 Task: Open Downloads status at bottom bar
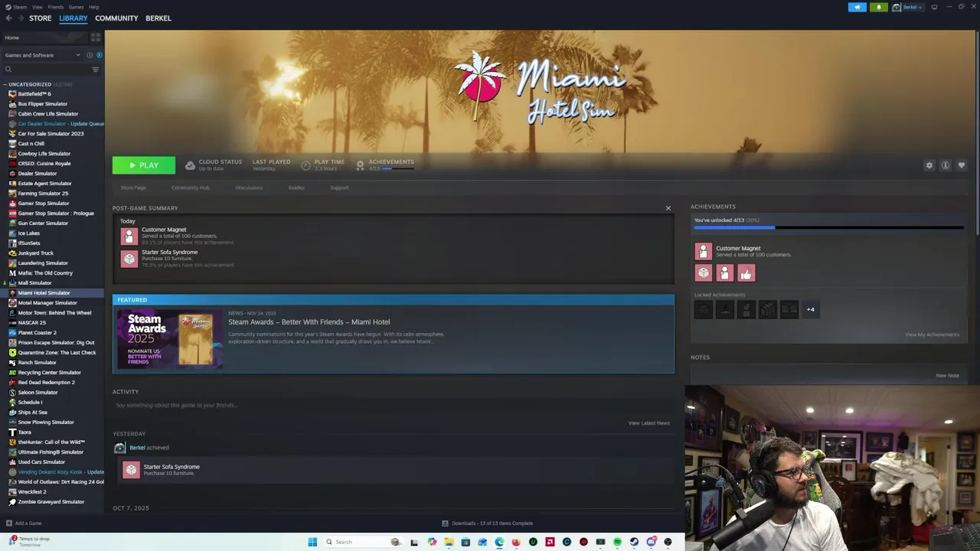(488, 523)
